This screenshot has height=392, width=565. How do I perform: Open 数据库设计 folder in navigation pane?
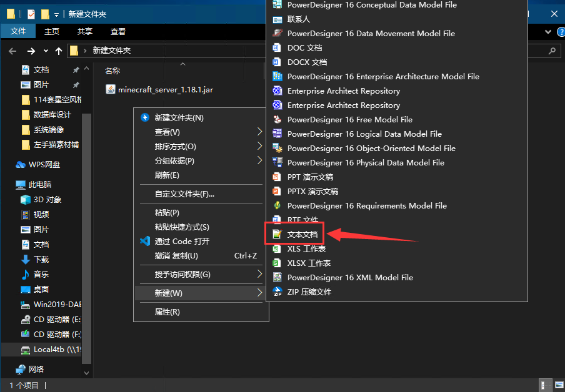[52, 115]
